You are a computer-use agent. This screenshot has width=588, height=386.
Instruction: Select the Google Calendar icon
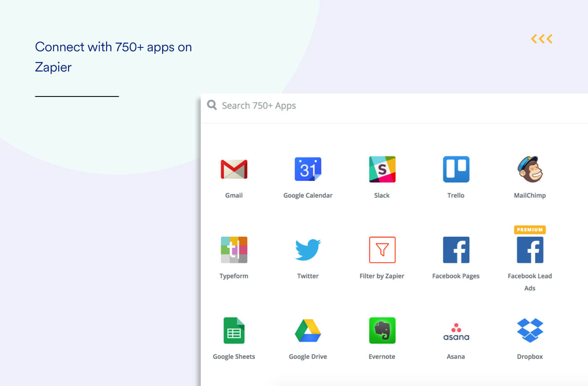308,169
